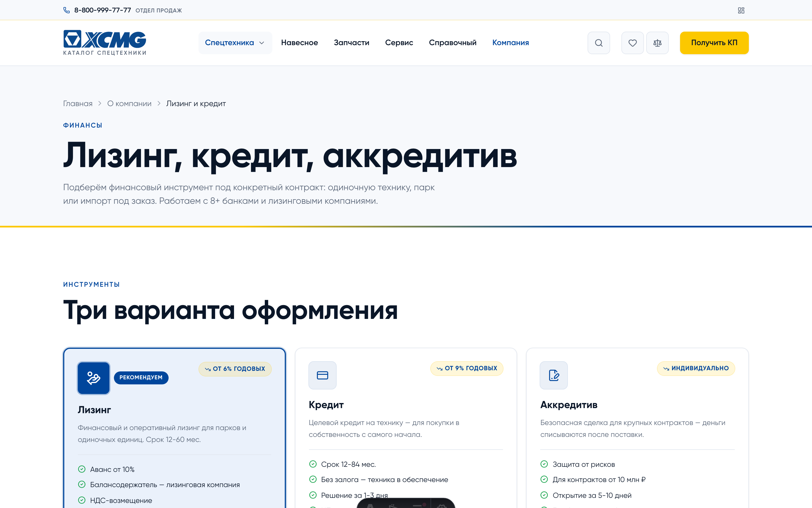Click the Аккредитив card document-pen icon
Viewport: 812px width, 508px height.
pyautogui.click(x=554, y=375)
